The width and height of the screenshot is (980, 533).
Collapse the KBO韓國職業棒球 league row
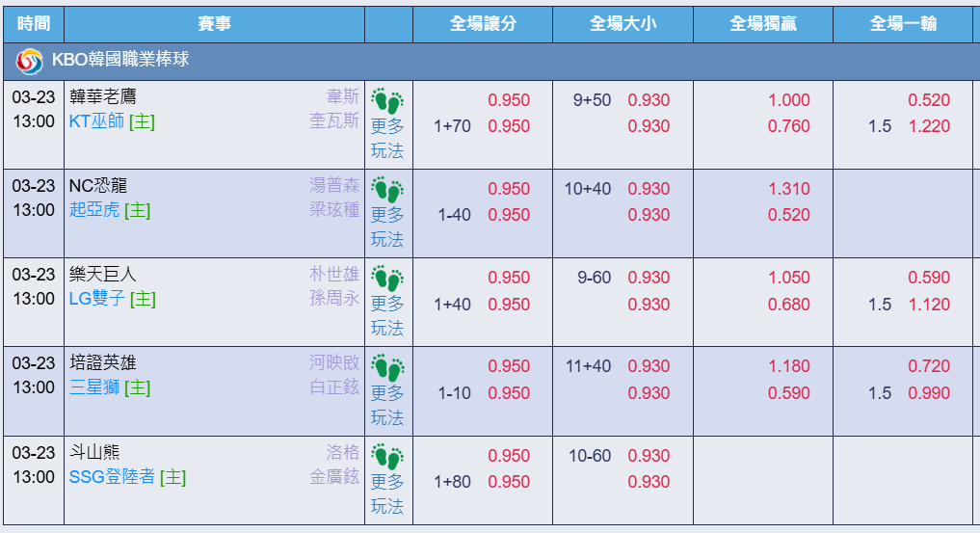490,62
